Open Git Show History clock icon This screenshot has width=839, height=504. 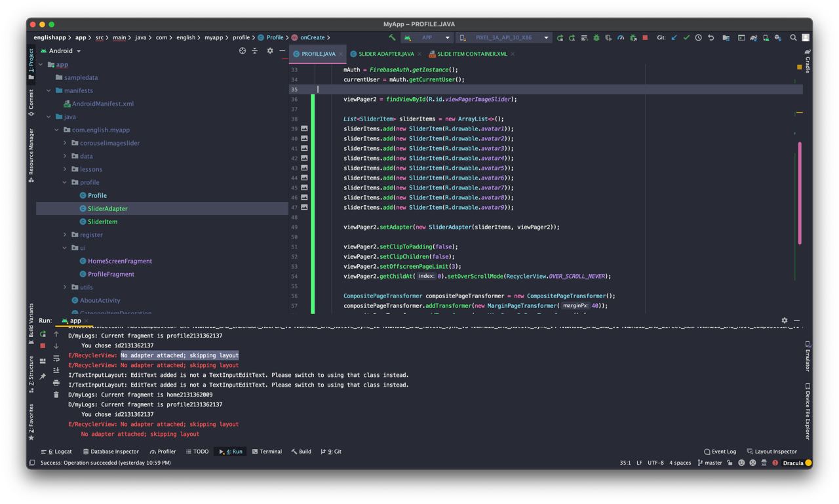coord(699,38)
